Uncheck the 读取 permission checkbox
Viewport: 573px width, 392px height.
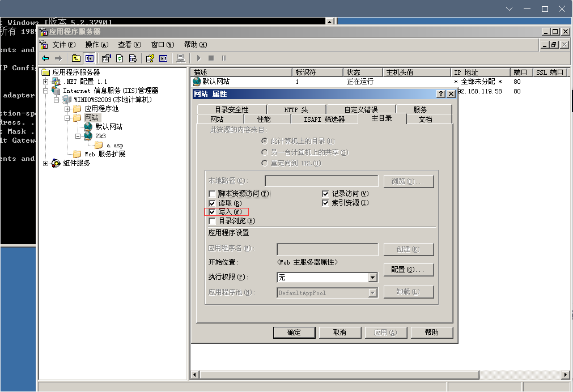click(213, 203)
